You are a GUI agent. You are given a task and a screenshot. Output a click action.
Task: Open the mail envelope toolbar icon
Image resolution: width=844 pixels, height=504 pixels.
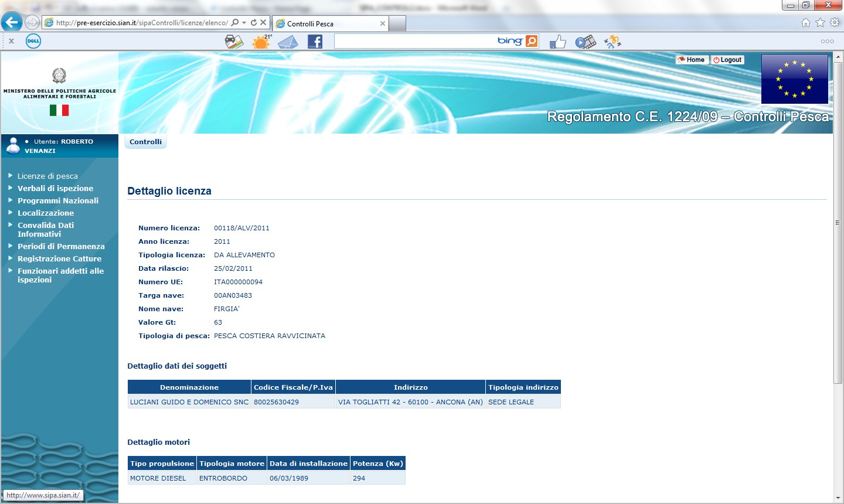click(x=288, y=42)
